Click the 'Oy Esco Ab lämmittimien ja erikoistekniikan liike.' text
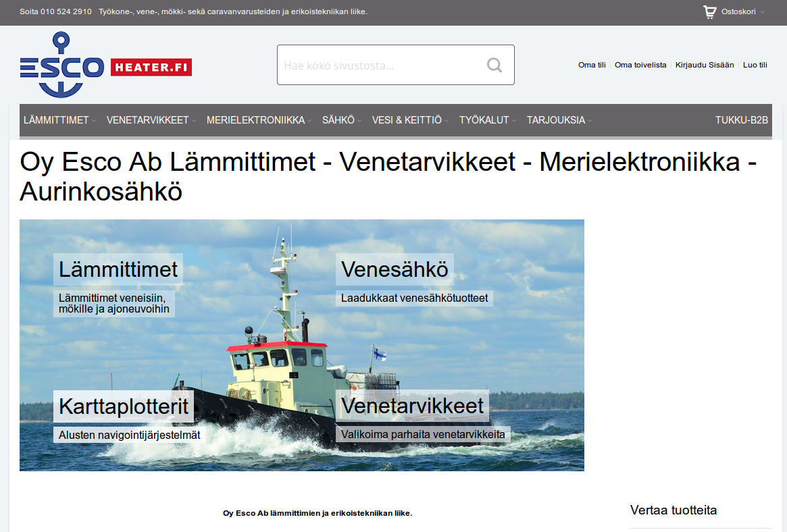Image resolution: width=787 pixels, height=532 pixels. coord(318,513)
